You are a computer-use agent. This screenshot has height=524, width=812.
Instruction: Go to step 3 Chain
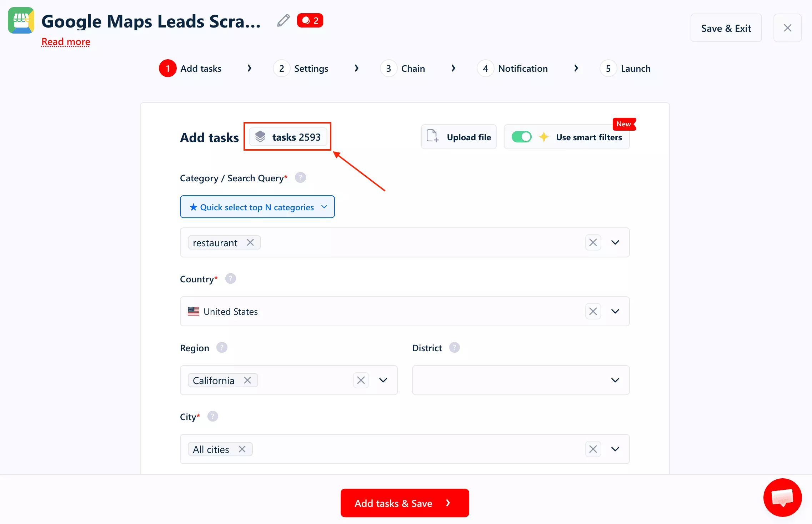pyautogui.click(x=403, y=68)
